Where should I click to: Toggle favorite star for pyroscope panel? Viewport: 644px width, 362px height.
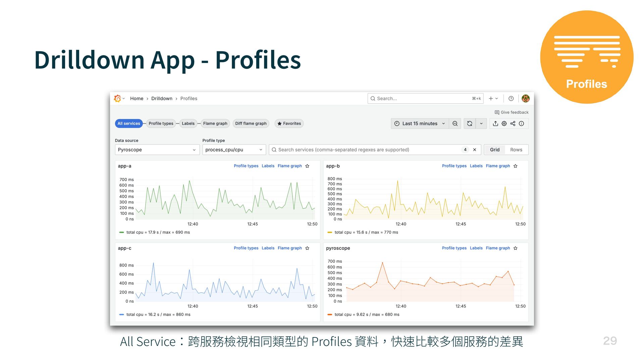tap(516, 248)
